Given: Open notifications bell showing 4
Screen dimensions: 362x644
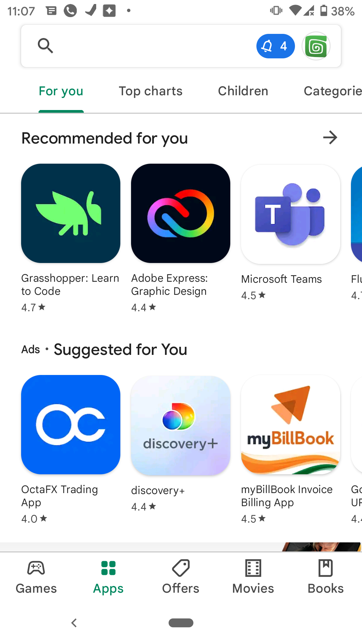Looking at the screenshot, I should click(276, 46).
